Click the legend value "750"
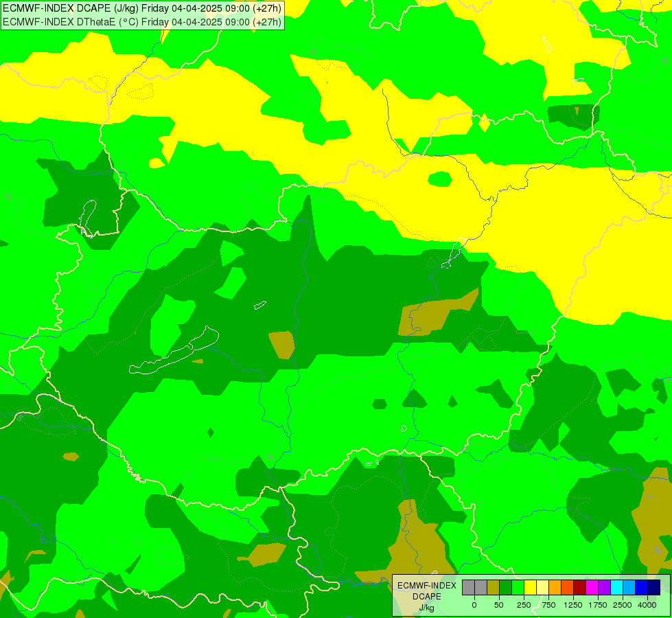 548,605
